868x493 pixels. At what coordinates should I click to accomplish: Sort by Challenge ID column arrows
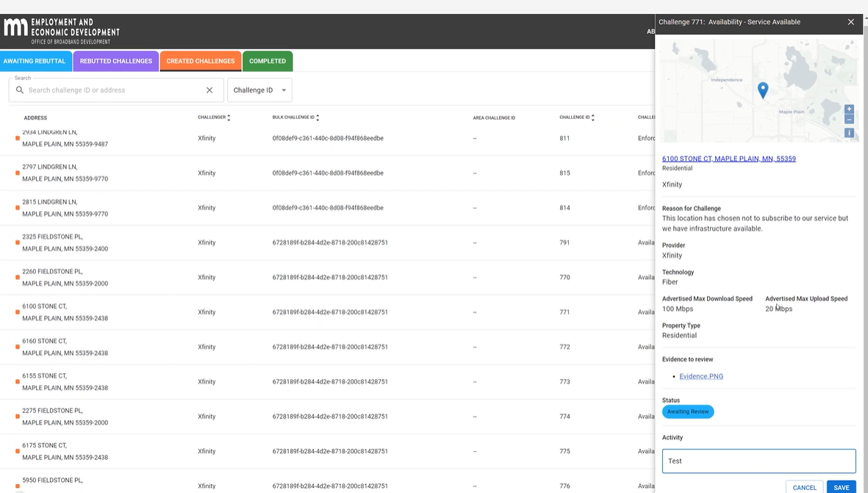pos(593,118)
